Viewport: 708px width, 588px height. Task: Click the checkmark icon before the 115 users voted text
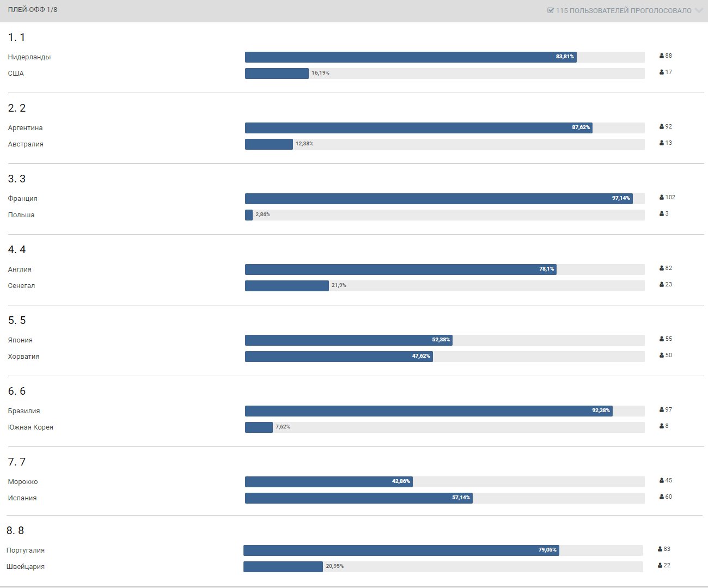click(551, 10)
